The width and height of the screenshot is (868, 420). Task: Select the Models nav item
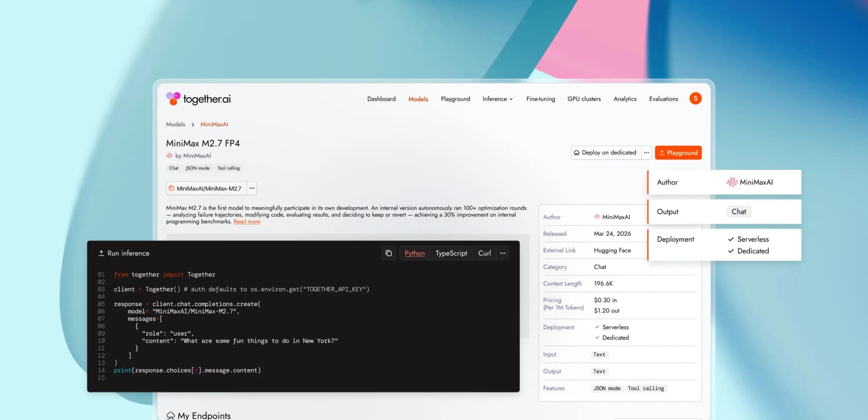[x=418, y=99]
